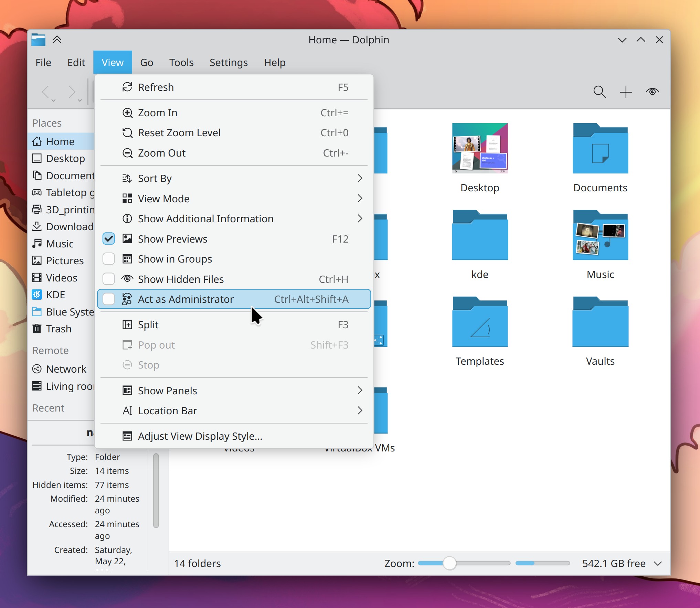The height and width of the screenshot is (608, 700).
Task: Toggle hidden files with the eye toolbar icon
Action: click(x=652, y=92)
